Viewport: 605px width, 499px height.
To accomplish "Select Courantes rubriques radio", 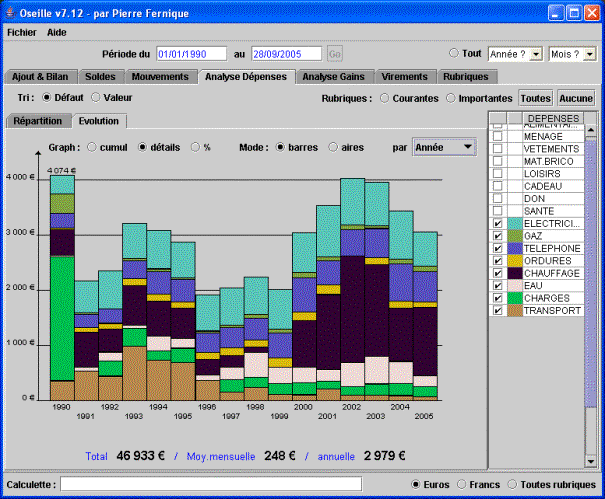I will [384, 98].
